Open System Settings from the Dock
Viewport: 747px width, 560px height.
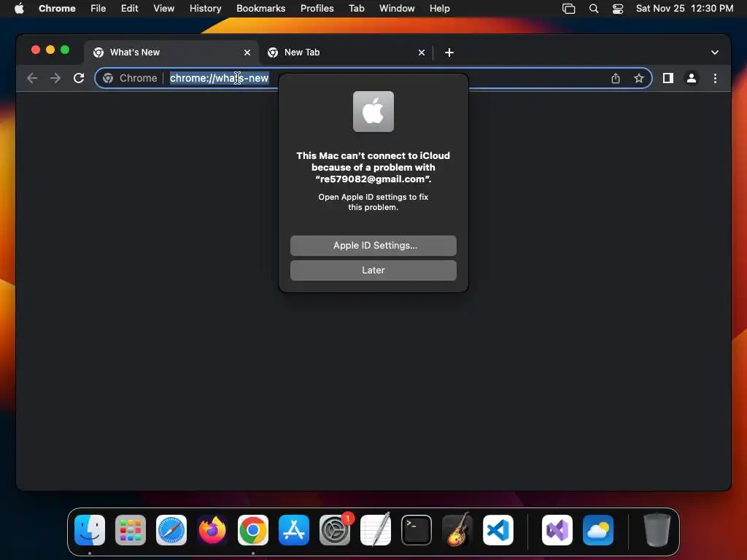pyautogui.click(x=335, y=530)
